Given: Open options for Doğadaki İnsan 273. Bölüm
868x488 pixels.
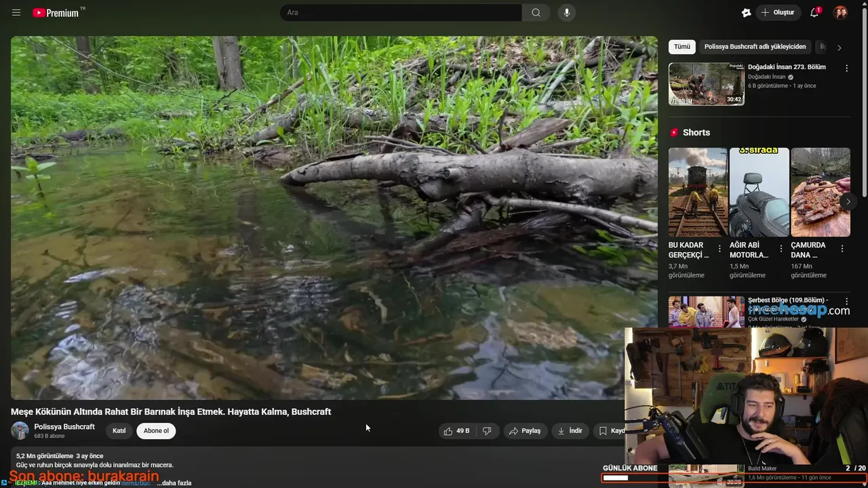Looking at the screenshot, I should pyautogui.click(x=846, y=68).
